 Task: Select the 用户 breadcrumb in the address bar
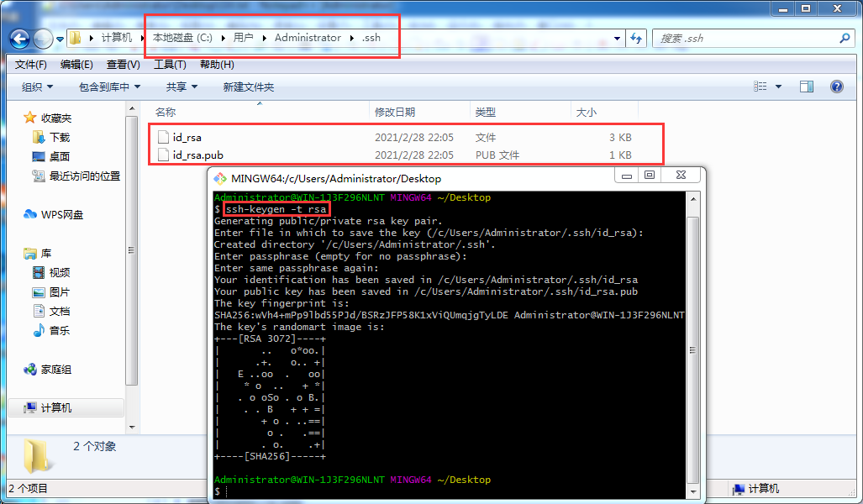(243, 38)
